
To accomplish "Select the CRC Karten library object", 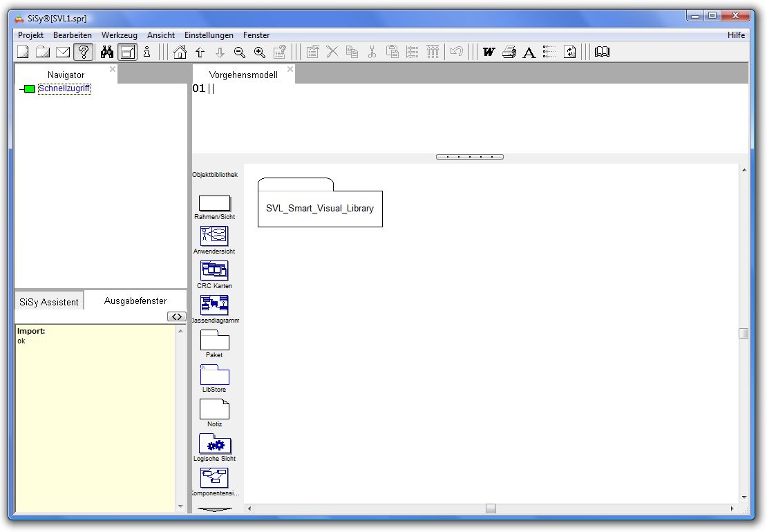I will (214, 270).
